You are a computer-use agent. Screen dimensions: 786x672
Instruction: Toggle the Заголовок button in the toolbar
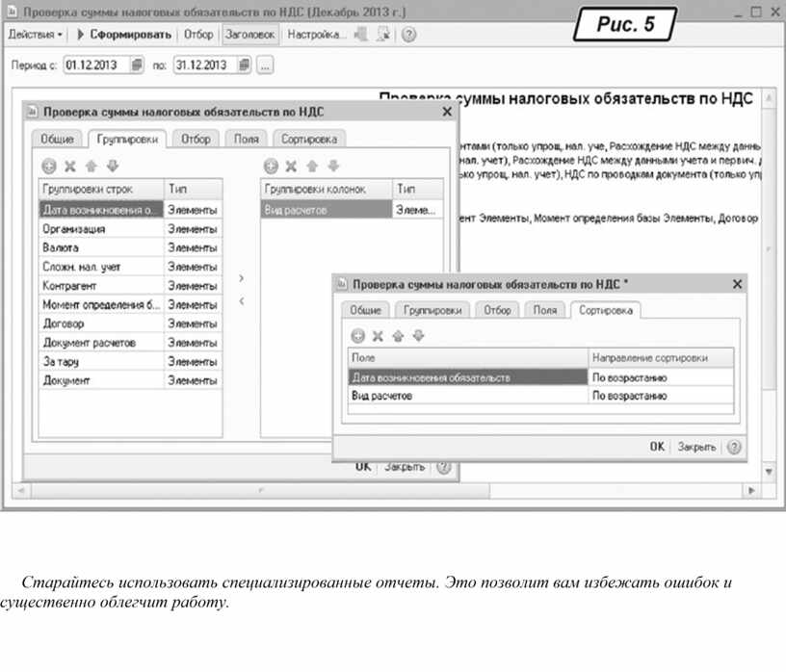[x=249, y=35]
